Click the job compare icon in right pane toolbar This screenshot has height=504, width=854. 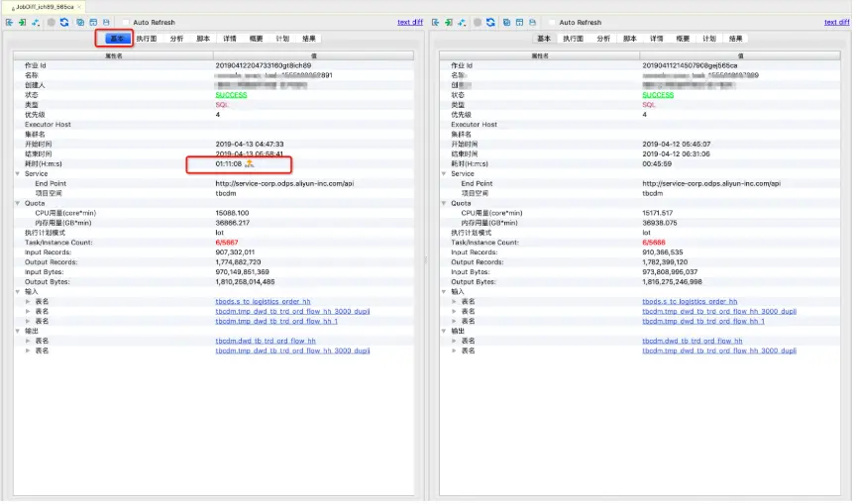[x=462, y=23]
